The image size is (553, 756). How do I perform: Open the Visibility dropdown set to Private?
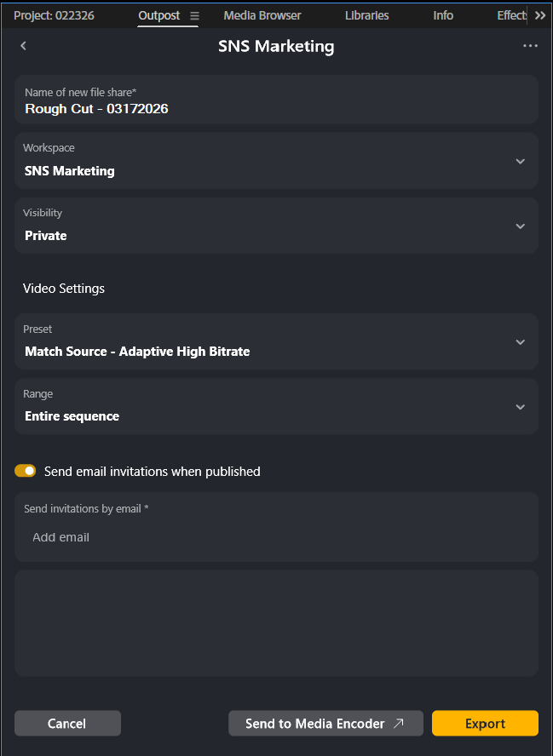click(520, 226)
